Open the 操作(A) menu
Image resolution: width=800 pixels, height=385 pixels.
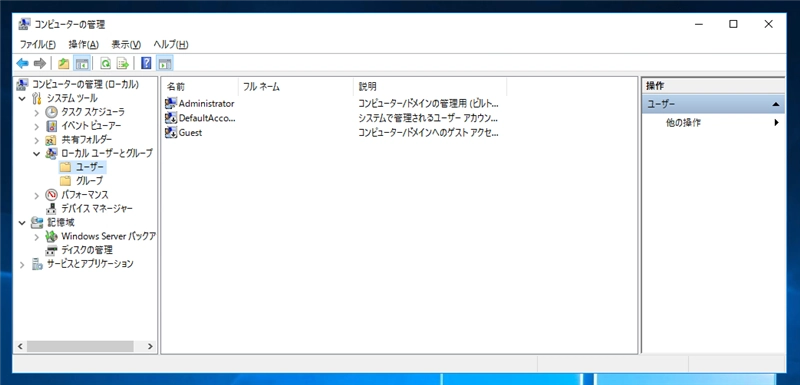coord(84,44)
